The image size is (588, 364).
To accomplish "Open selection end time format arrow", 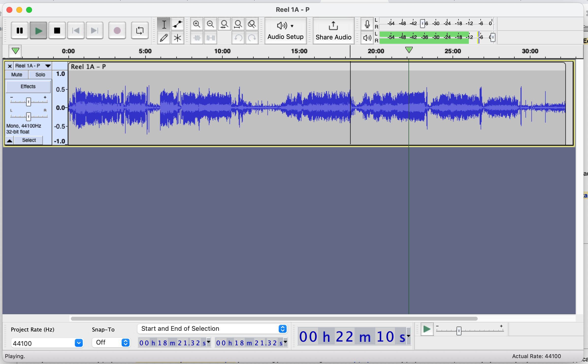I will 285,343.
